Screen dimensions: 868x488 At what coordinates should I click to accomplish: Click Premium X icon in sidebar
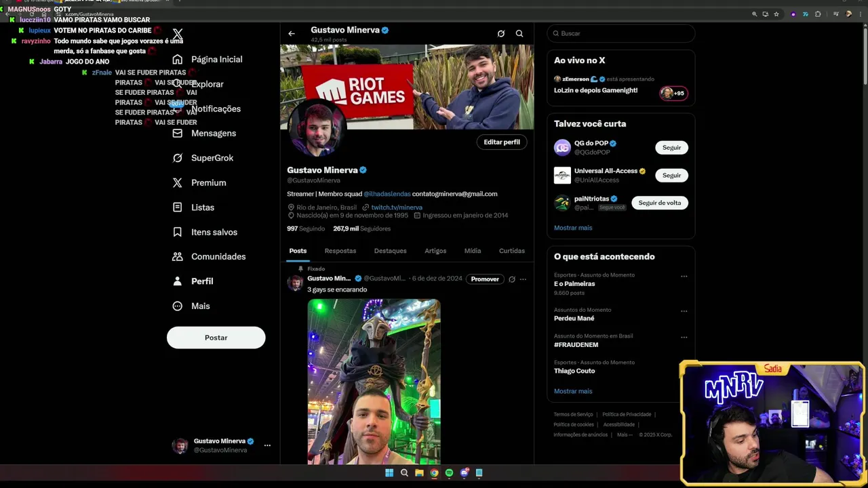178,183
